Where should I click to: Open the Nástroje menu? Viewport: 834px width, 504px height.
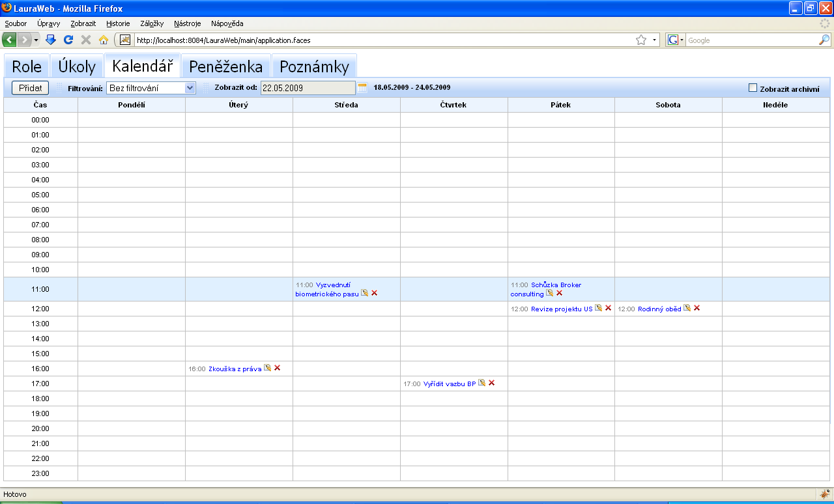(188, 23)
